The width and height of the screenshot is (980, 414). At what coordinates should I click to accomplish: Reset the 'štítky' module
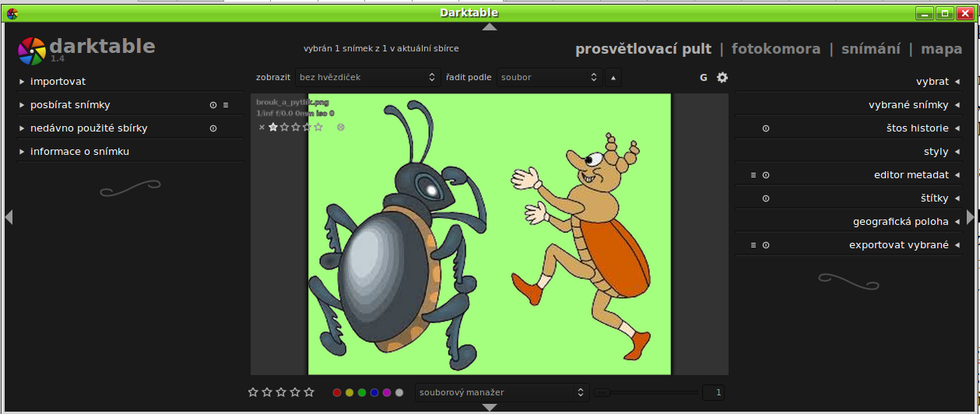point(766,198)
